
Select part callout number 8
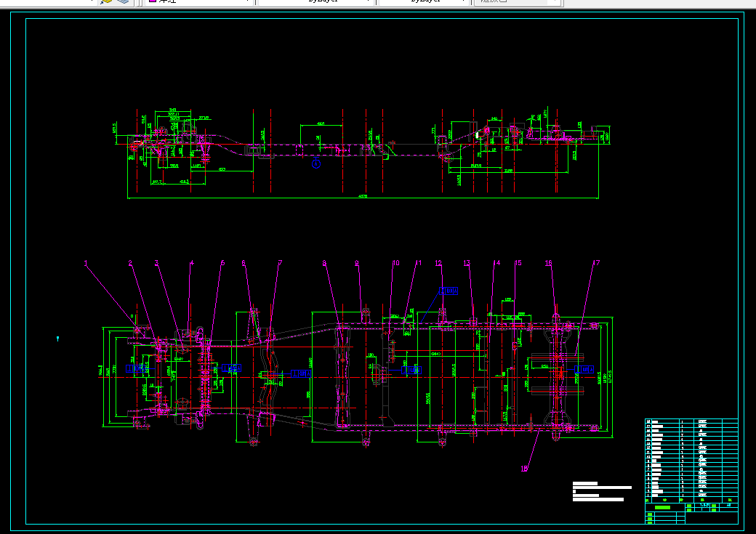click(x=324, y=263)
